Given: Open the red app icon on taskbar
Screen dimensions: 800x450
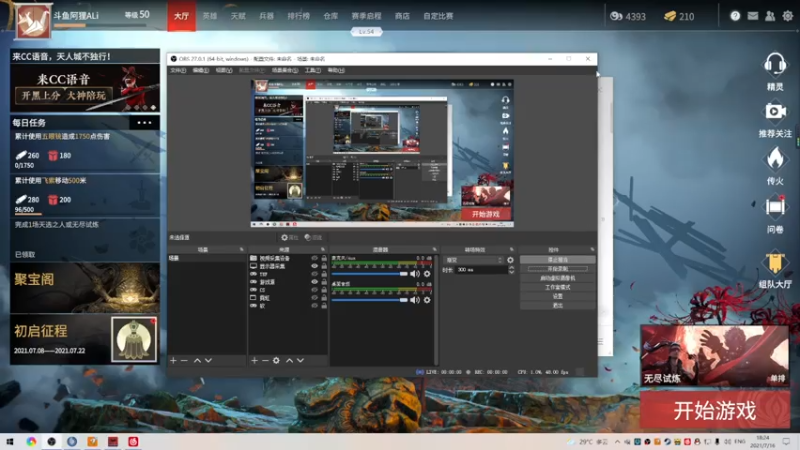Looking at the screenshot, I should 133,441.
